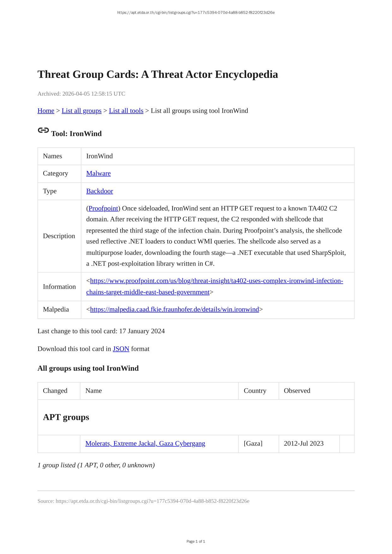392x554 pixels.
Task: Click the APT groups section heading
Action: [x=66, y=417]
